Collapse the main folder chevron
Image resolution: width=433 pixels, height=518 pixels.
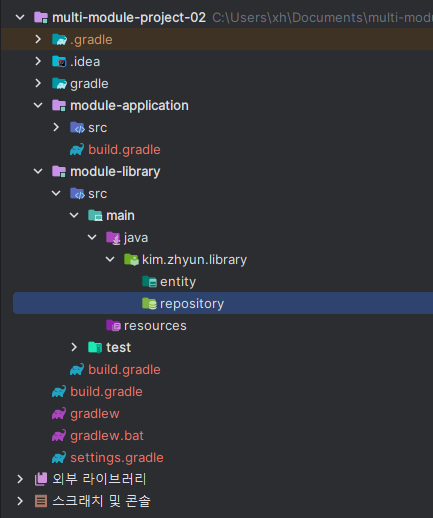point(74,215)
